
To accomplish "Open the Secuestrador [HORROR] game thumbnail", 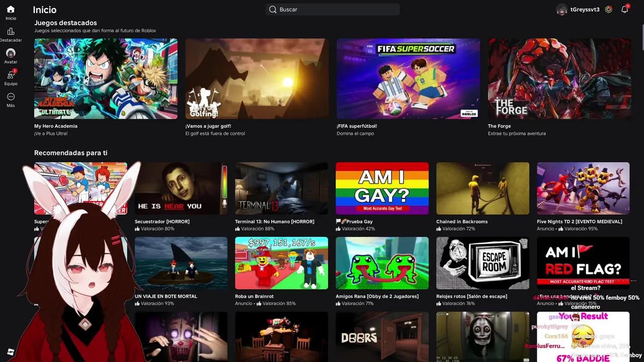I will (181, 189).
